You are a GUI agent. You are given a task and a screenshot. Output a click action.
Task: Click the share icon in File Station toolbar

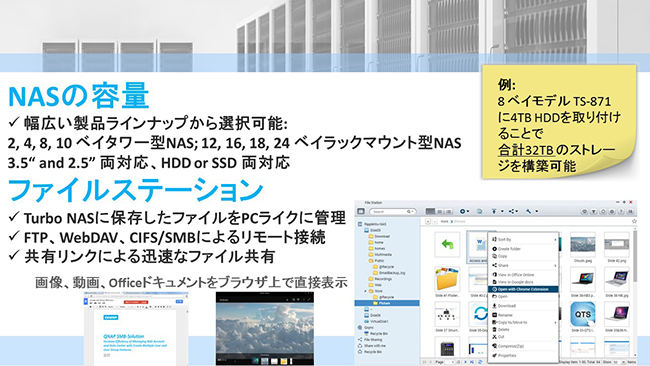click(513, 211)
